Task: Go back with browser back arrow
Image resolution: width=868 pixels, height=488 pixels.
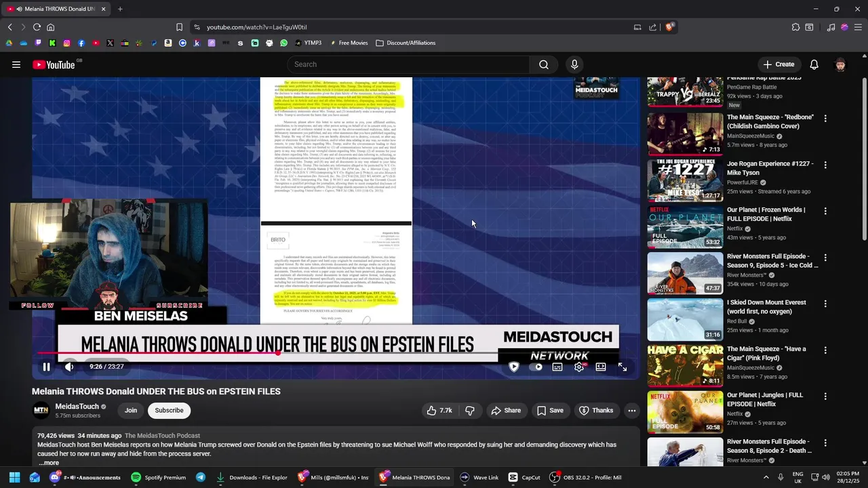Action: pos(9,27)
